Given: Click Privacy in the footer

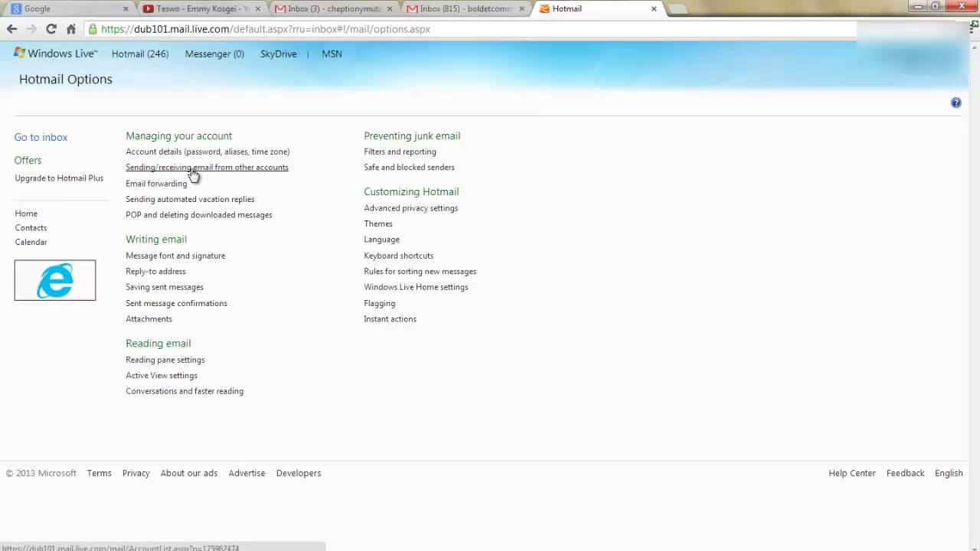Looking at the screenshot, I should [136, 473].
